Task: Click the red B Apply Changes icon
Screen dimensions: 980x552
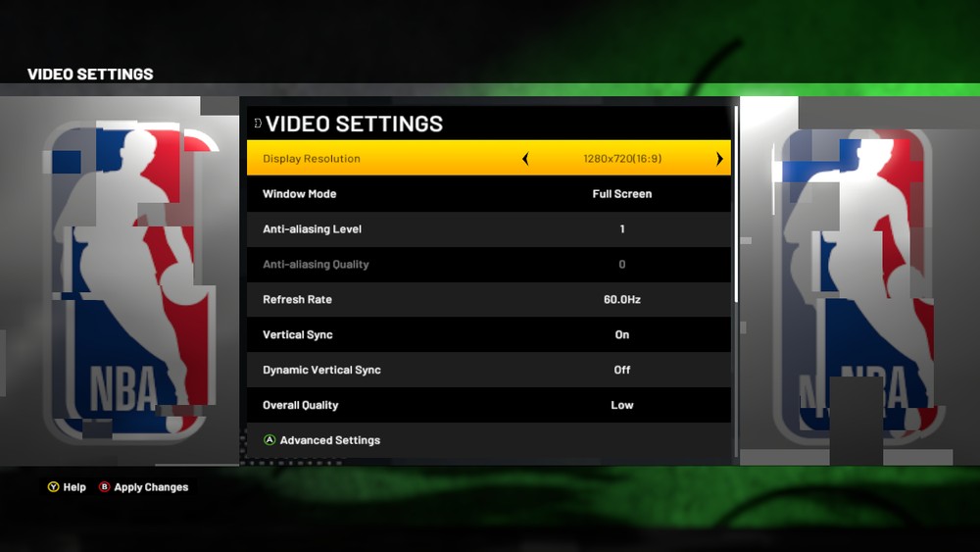Action: pyautogui.click(x=105, y=487)
